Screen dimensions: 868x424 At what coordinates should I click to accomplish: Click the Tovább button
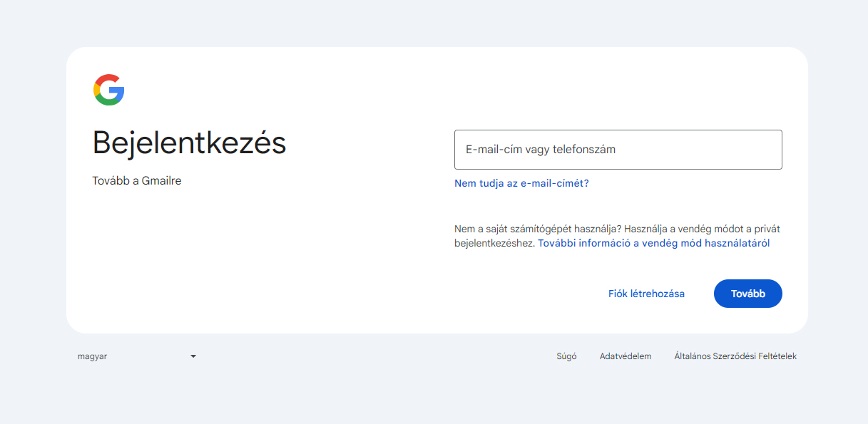pos(747,293)
